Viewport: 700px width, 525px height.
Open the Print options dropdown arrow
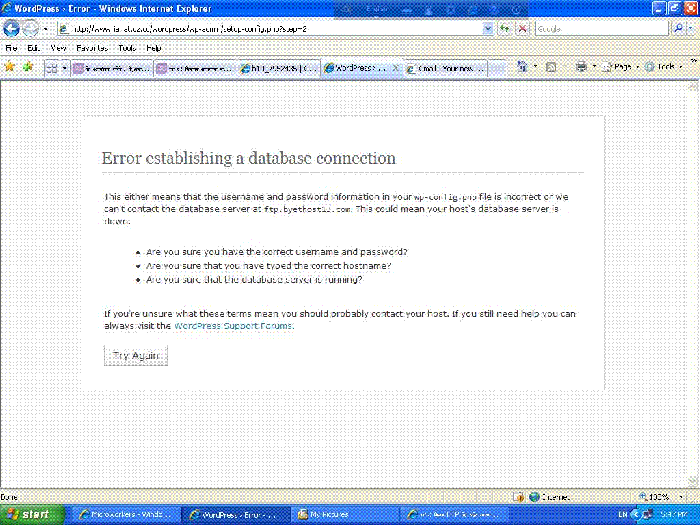pos(595,67)
